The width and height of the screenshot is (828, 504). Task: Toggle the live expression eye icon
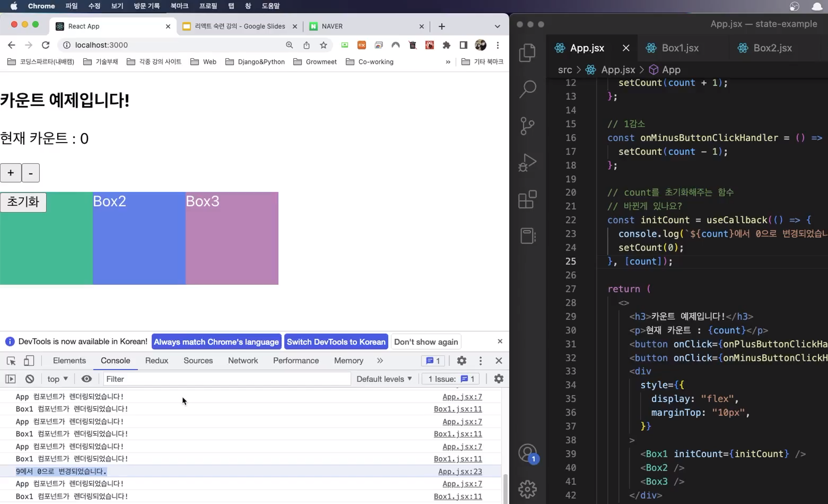click(86, 379)
